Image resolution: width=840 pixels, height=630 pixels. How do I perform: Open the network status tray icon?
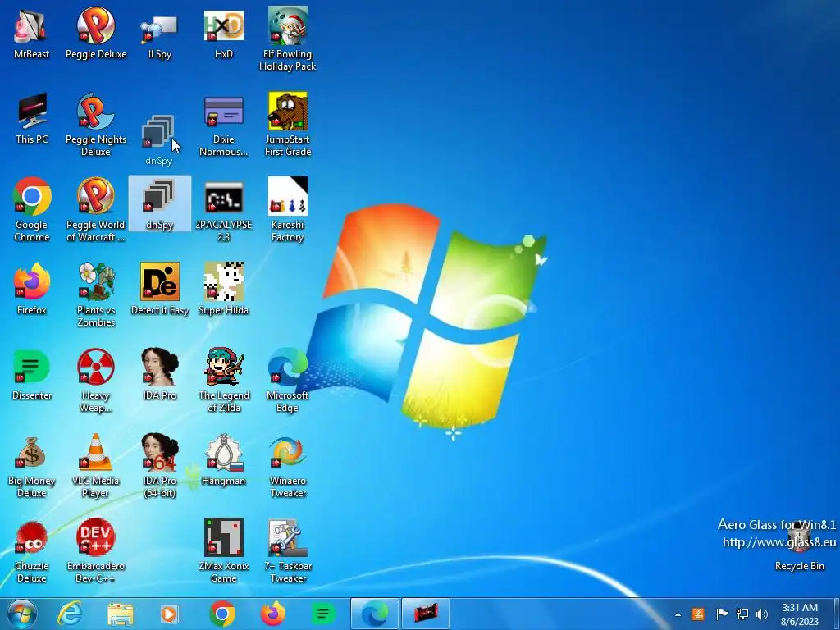coord(742,614)
